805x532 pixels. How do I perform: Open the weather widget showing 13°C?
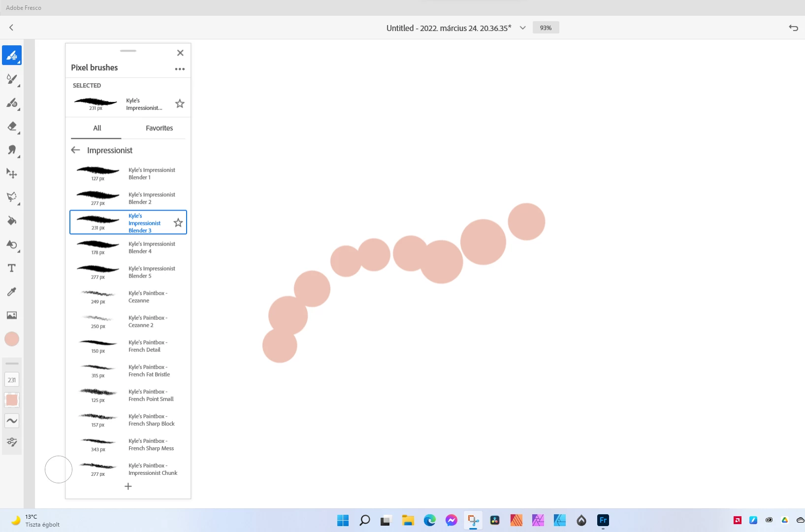(35, 520)
